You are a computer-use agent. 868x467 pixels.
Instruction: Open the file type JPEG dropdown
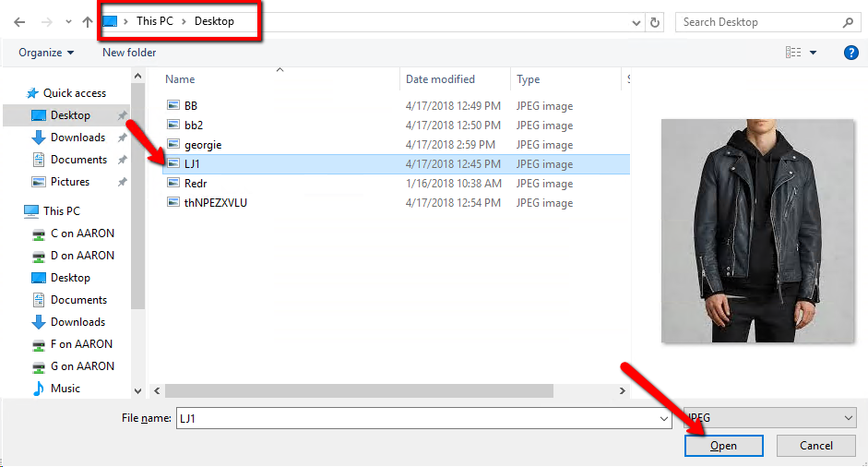770,418
